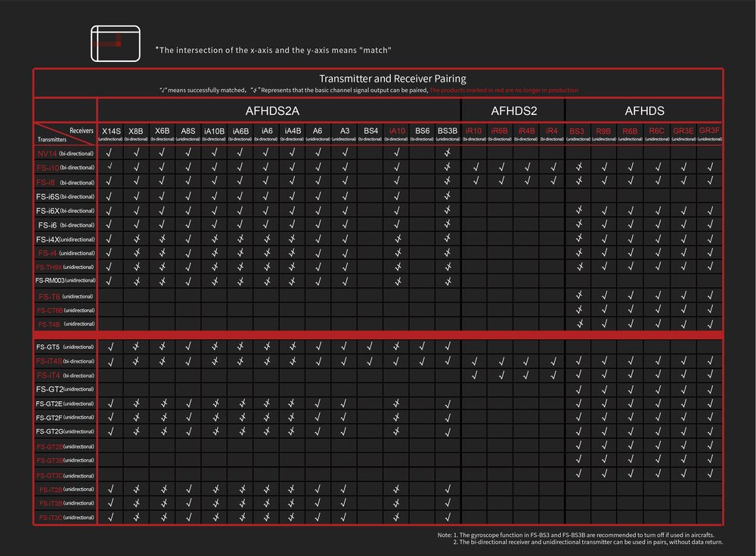Screen dimensions: 756x556
Task: Select the FS-TH9X transmitter row label
Action: tap(65, 267)
